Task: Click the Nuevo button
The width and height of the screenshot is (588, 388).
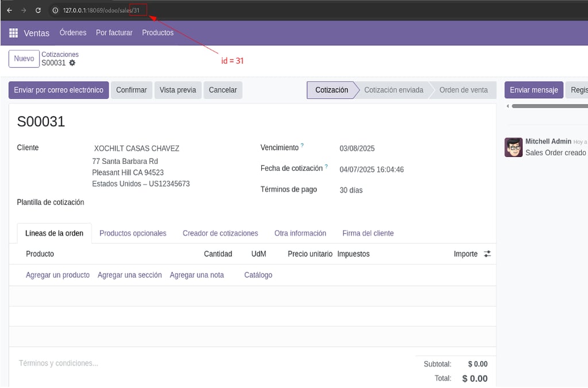Action: point(24,59)
